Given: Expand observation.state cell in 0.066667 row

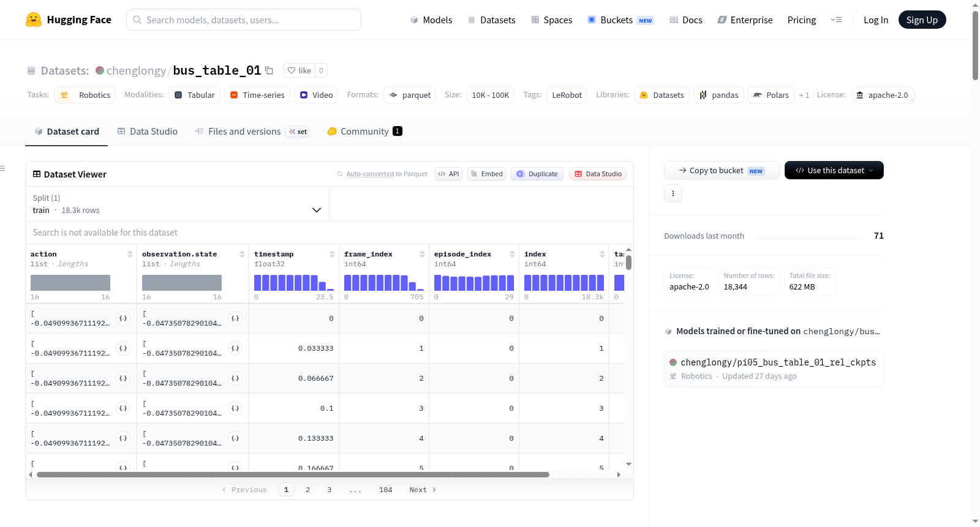Looking at the screenshot, I should click(x=235, y=378).
